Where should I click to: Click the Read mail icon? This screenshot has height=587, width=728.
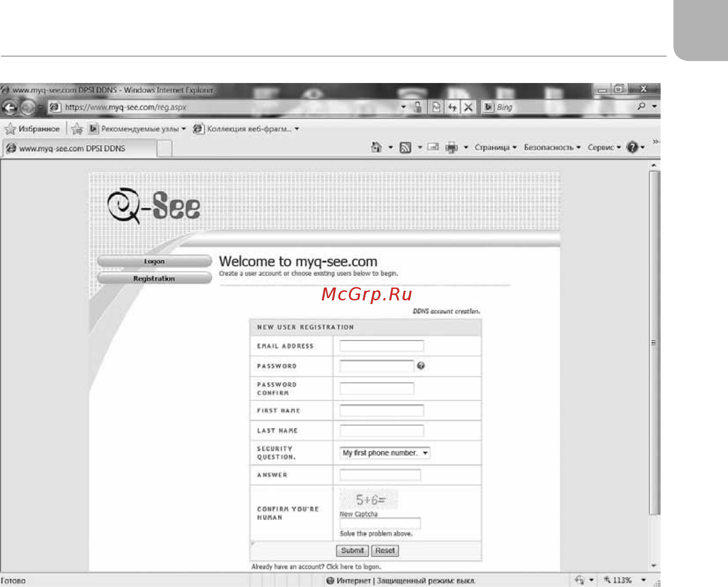[x=433, y=147]
